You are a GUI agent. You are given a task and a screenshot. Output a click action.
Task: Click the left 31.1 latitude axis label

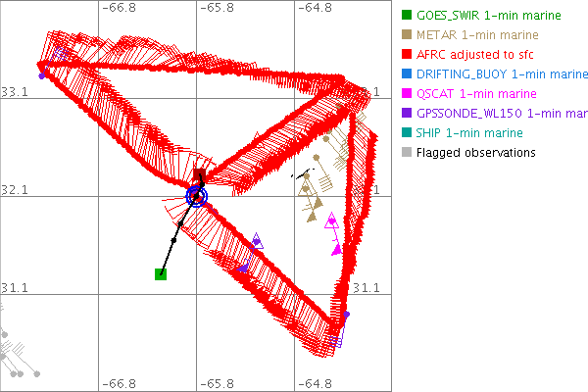(16, 287)
